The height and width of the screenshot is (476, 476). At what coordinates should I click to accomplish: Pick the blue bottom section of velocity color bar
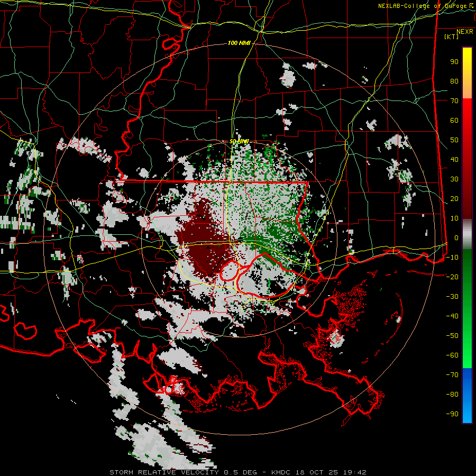[467, 396]
